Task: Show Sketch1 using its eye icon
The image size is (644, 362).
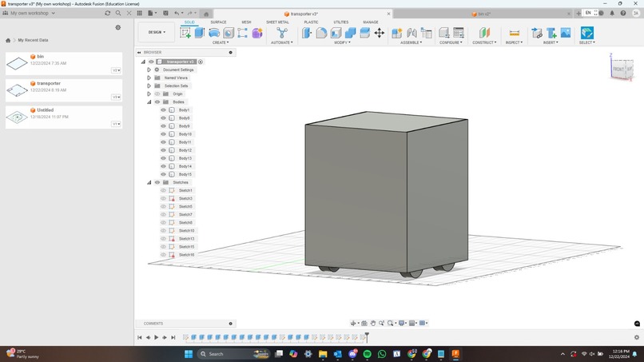Action: tap(163, 191)
